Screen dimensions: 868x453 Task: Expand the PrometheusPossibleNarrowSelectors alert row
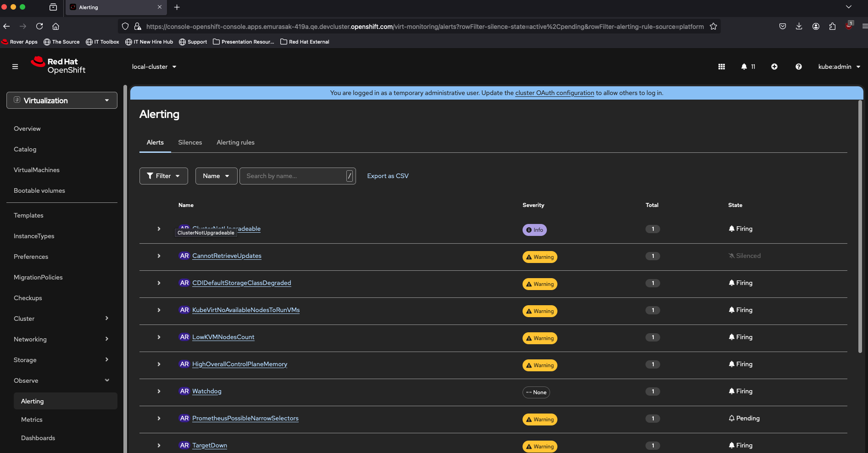[159, 418]
